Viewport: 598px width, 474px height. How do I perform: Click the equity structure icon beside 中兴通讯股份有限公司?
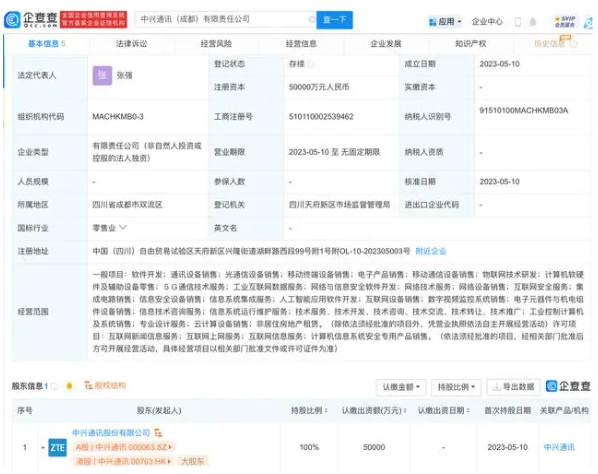pos(158,433)
